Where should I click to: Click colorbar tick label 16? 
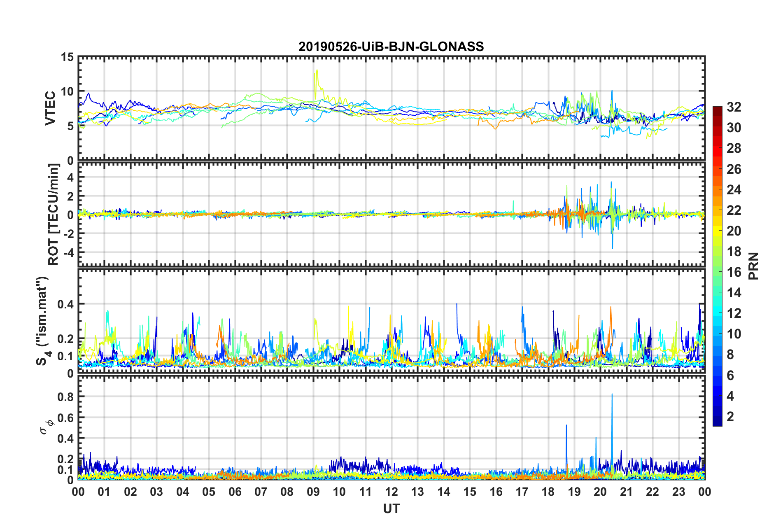pos(734,272)
